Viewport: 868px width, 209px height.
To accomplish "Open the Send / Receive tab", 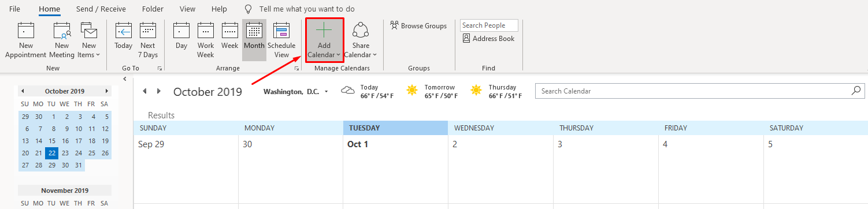I will [x=101, y=9].
